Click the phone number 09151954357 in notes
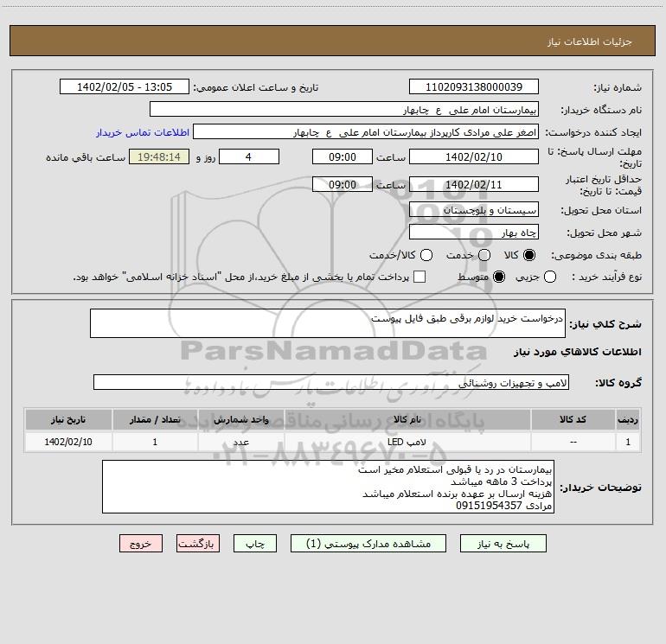Viewport: 666px width, 644px height. pos(489,506)
